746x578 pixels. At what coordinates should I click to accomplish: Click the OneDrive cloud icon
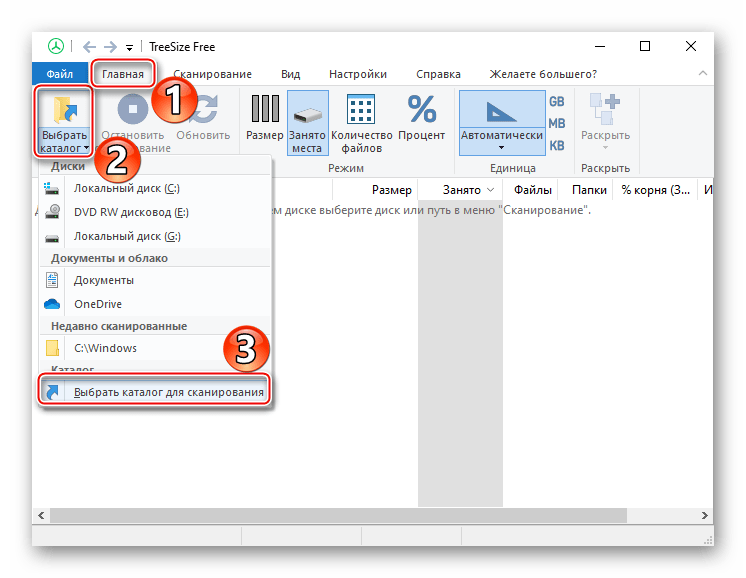[52, 304]
